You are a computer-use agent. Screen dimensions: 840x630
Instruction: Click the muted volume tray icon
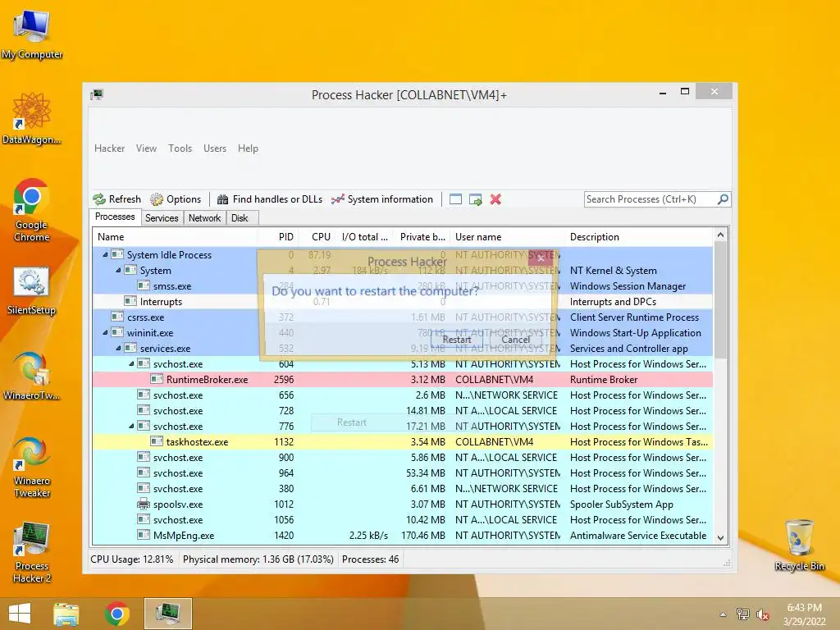pos(762,614)
